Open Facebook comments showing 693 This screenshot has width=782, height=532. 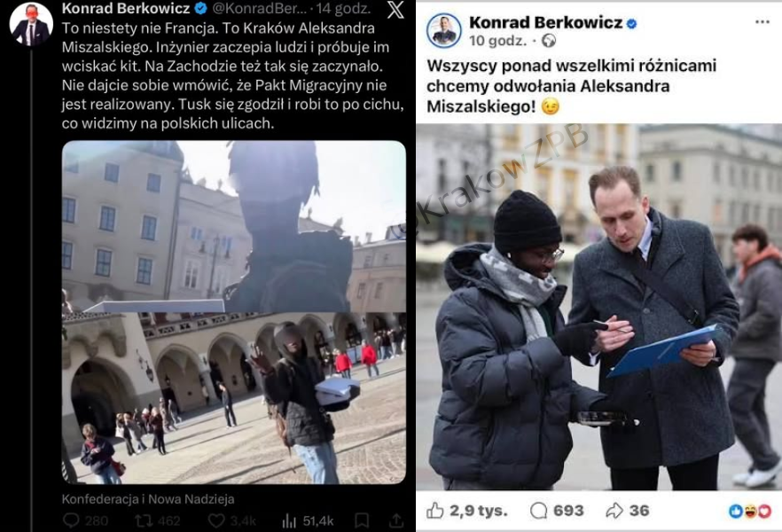[x=539, y=511]
